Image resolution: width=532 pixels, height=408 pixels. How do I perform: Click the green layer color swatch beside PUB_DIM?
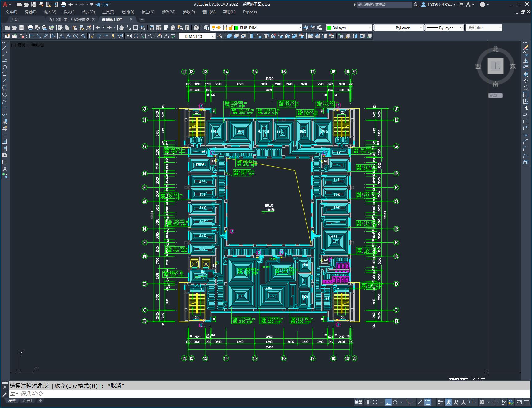coord(237,28)
